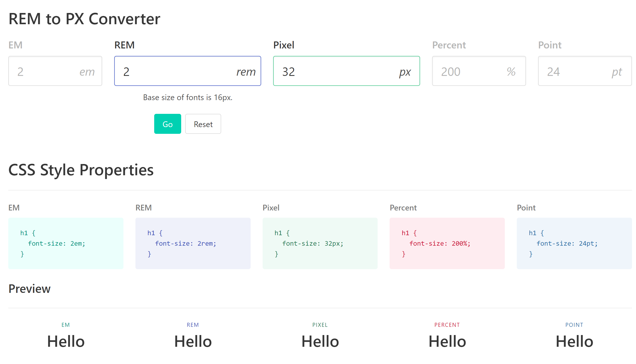This screenshot has height=364, width=636.
Task: Click the REM font-size code block
Action: tap(193, 243)
